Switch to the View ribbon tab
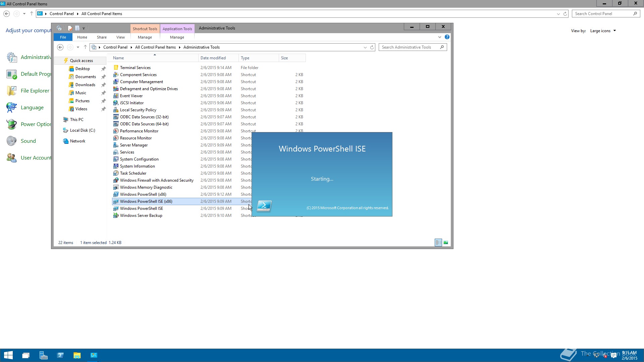 coord(120,37)
